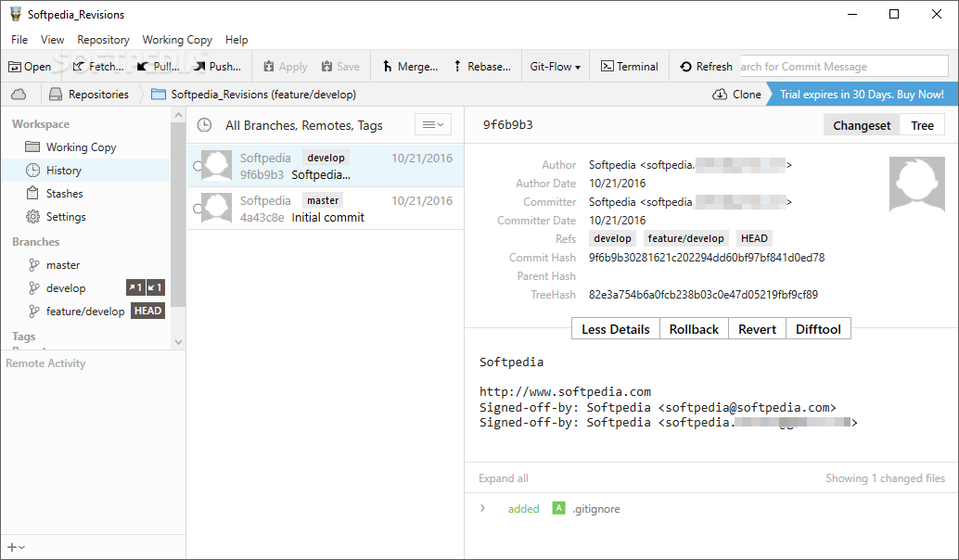Refresh the repository view
The image size is (959, 560).
706,67
